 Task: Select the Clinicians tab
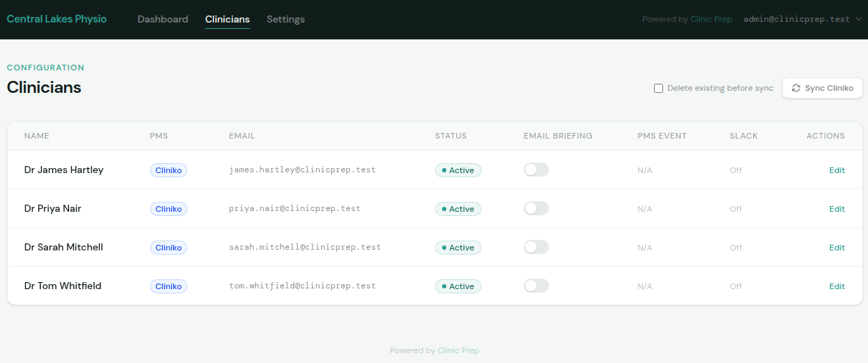pos(227,20)
